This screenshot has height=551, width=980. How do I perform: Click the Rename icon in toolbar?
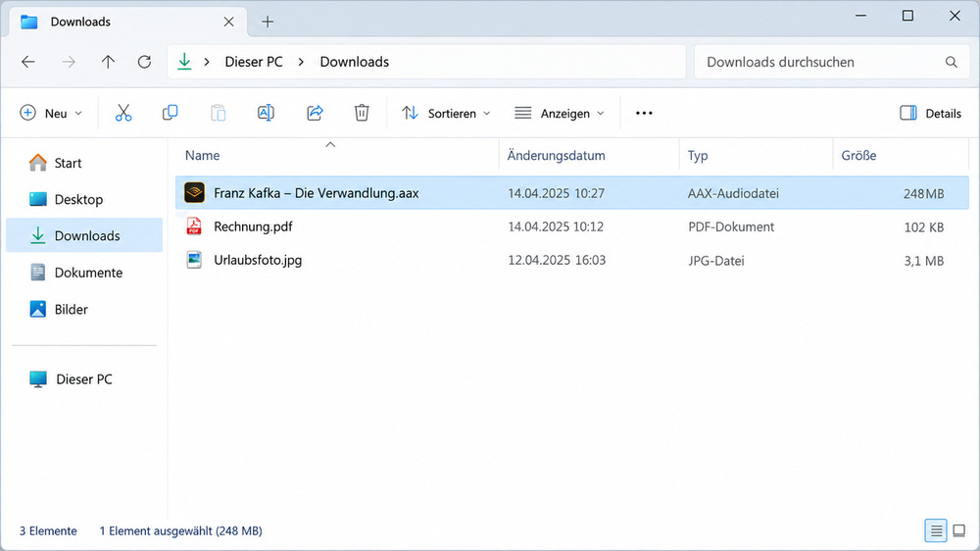coord(266,113)
